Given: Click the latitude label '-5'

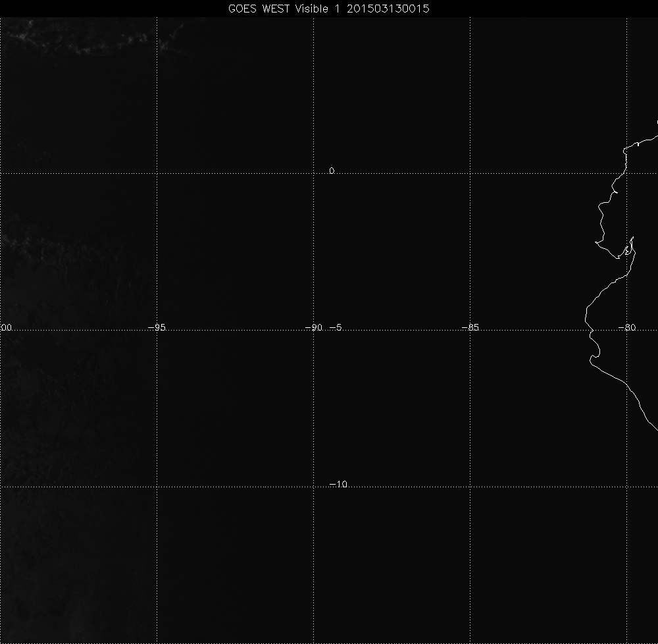Looking at the screenshot, I should tap(336, 327).
